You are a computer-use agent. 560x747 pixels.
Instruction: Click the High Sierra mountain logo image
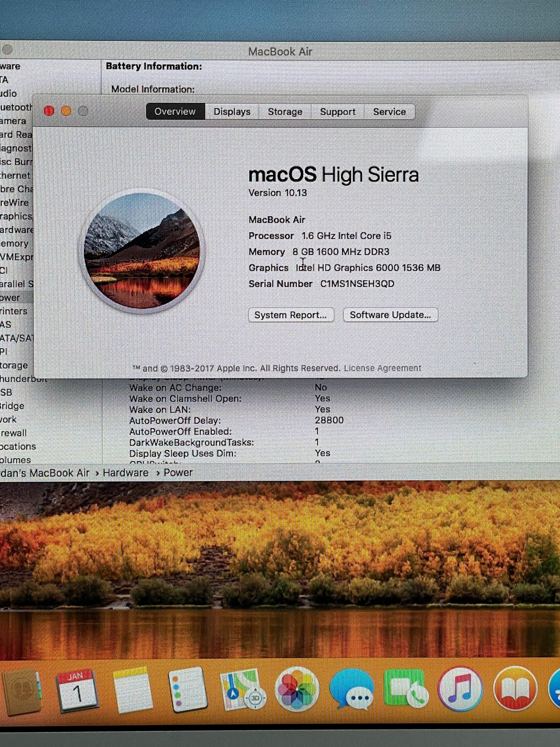coord(142,251)
